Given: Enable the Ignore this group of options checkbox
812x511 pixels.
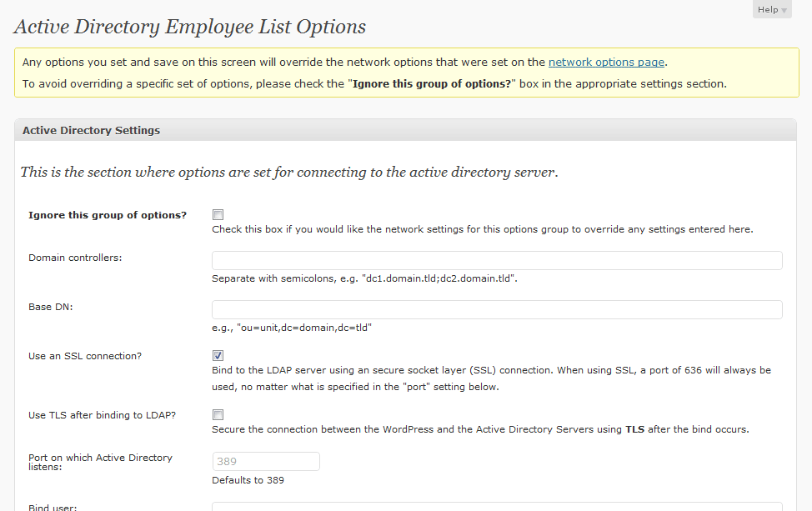Looking at the screenshot, I should click(218, 214).
